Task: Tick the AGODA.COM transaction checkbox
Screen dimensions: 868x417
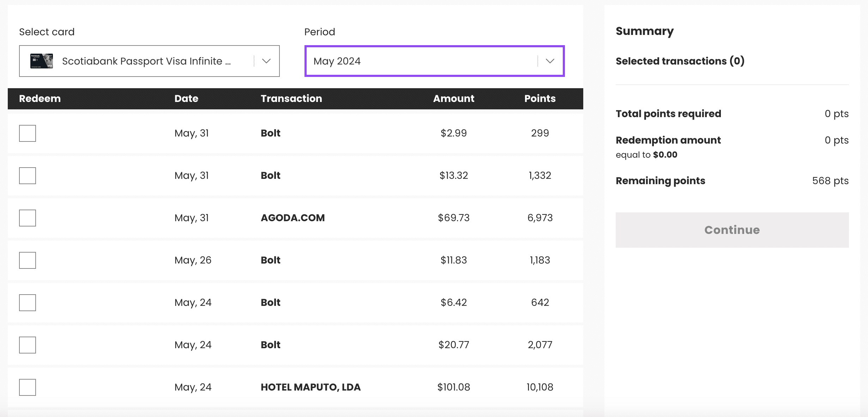Action: tap(28, 218)
